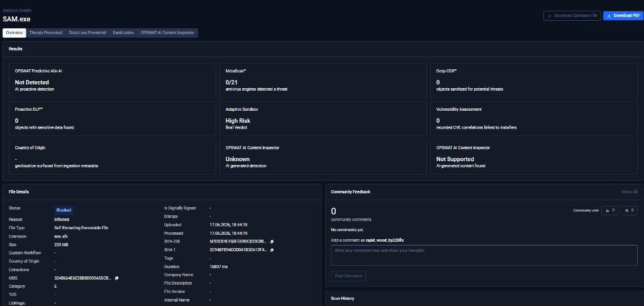Open the Threats Prevented tab

tap(45, 33)
